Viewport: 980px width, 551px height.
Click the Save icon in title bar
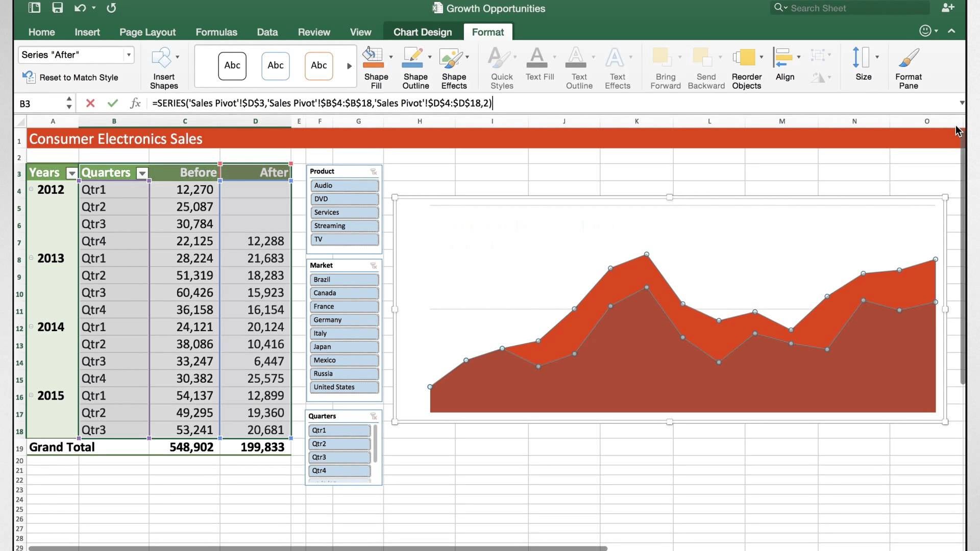point(57,8)
